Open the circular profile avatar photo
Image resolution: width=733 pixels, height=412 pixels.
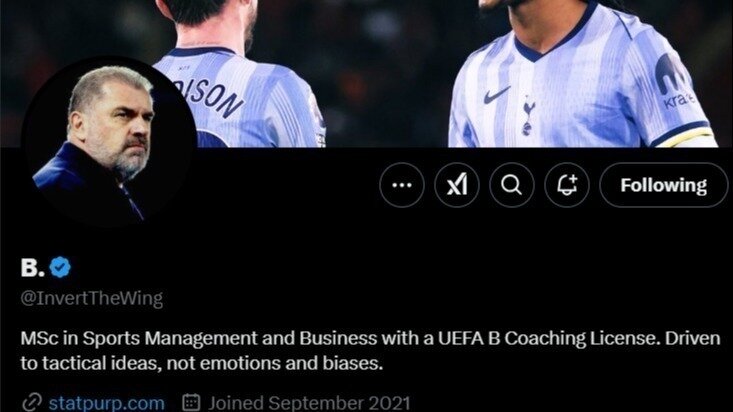[x=108, y=142]
